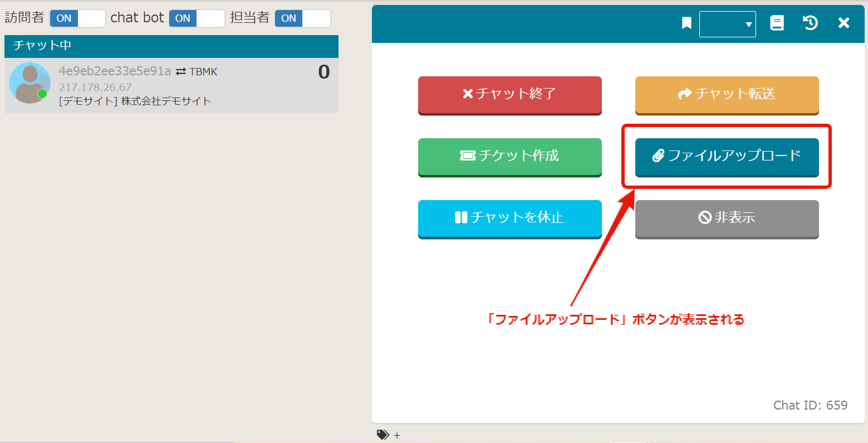Click the green チケット作成 button
Screen dimensions: 868x443
pos(509,156)
